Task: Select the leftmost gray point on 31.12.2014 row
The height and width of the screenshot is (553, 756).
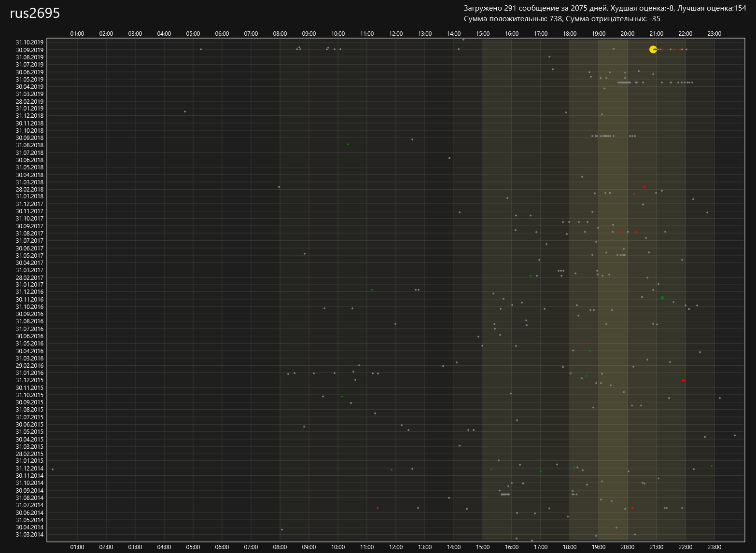Action: 53,470
